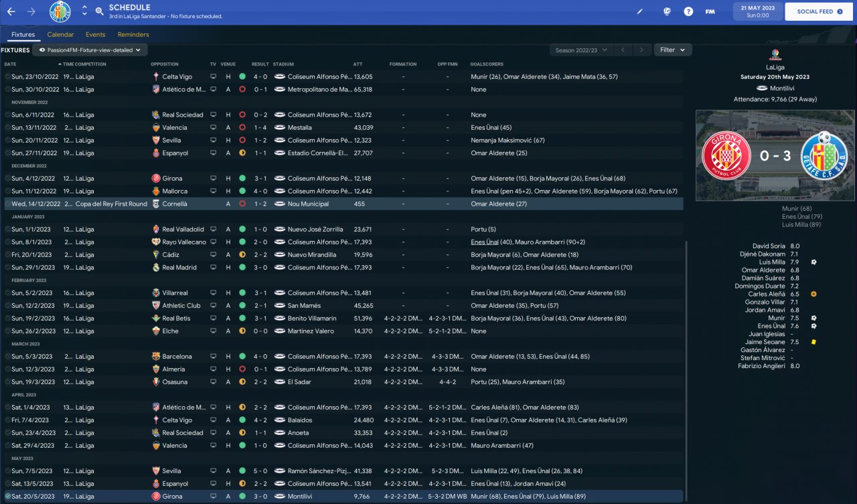The height and width of the screenshot is (504, 857).
Task: Click the Real Madrid badge
Action: (156, 268)
